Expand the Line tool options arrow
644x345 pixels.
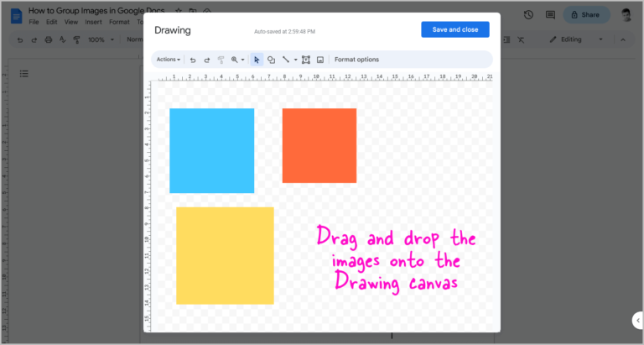296,60
